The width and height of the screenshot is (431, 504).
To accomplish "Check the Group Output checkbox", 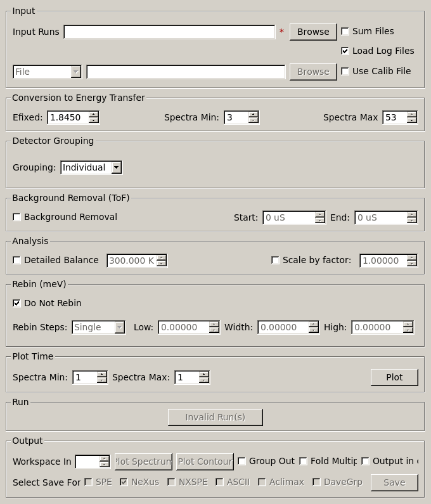I will (x=242, y=461).
